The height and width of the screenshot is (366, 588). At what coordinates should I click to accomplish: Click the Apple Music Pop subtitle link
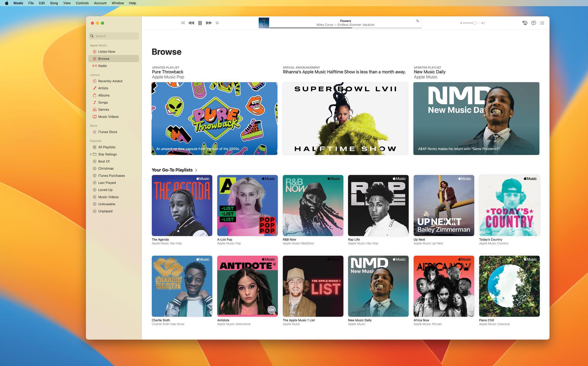(x=168, y=77)
